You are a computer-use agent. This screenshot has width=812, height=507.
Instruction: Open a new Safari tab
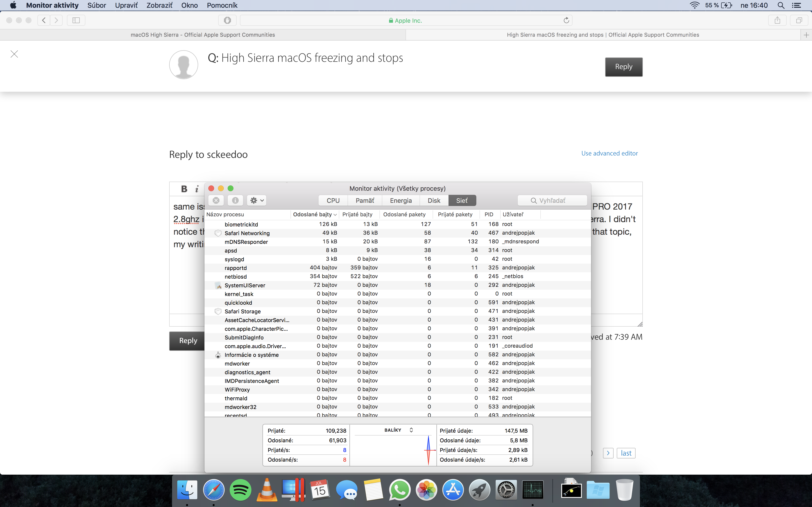[x=806, y=35]
